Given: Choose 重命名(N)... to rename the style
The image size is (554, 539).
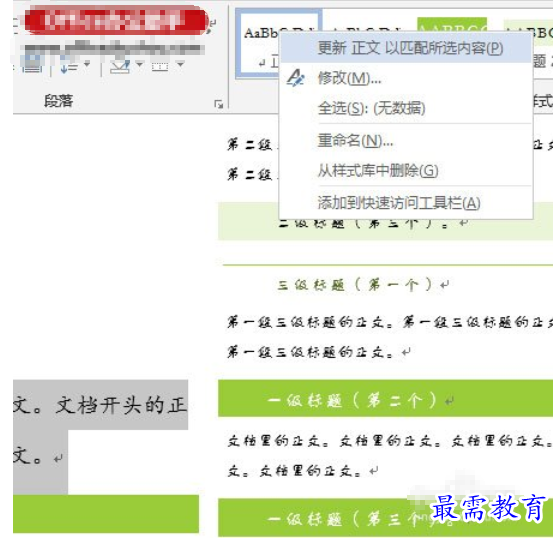Looking at the screenshot, I should click(x=406, y=141).
